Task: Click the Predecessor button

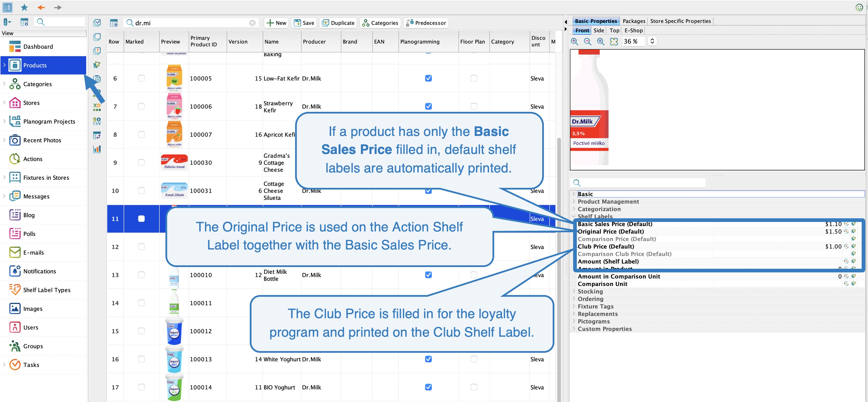Action: tap(426, 23)
